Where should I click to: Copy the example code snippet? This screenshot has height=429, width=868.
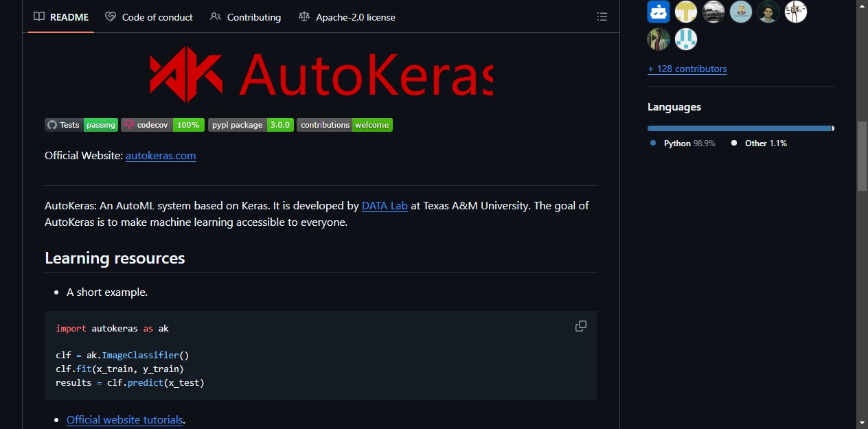pyautogui.click(x=581, y=326)
